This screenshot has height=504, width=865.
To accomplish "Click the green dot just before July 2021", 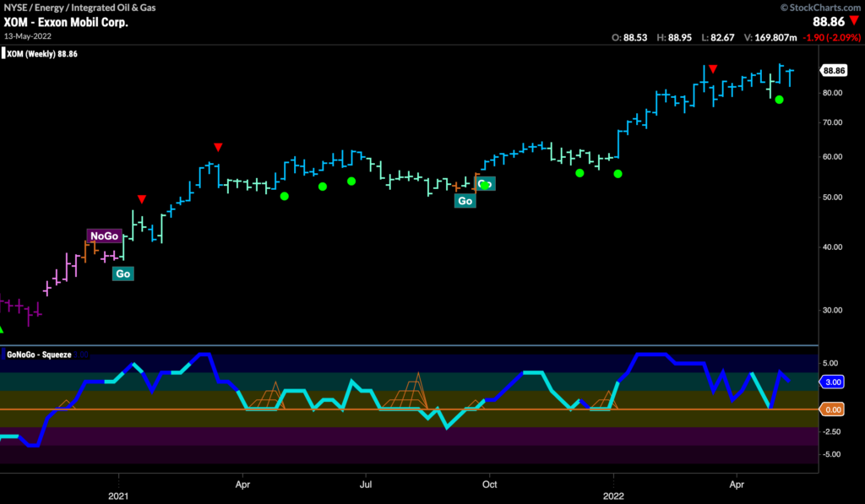I will [351, 182].
